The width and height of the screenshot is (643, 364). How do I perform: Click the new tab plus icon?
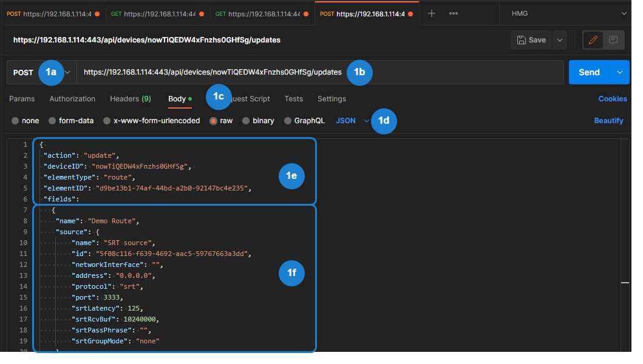coord(432,13)
